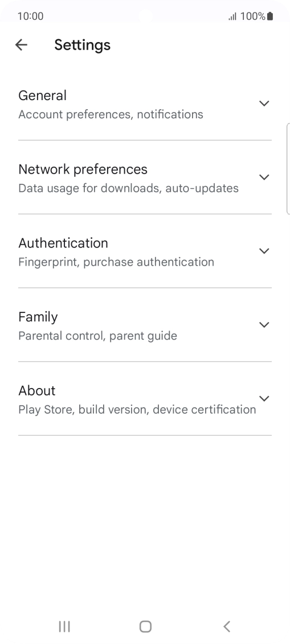Open the Family heading
The width and height of the screenshot is (290, 644).
coord(38,317)
